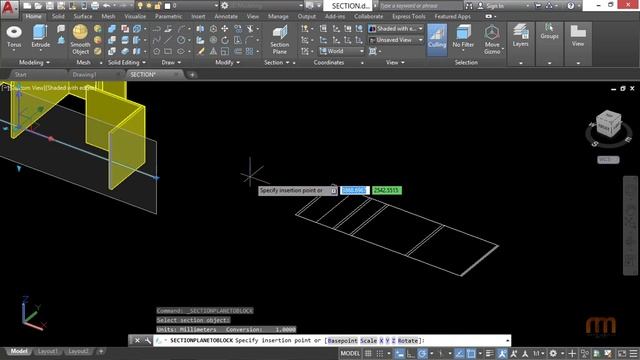The height and width of the screenshot is (360, 640).
Task: Click the Undo arrow in quick access toolbar
Action: click(107, 6)
